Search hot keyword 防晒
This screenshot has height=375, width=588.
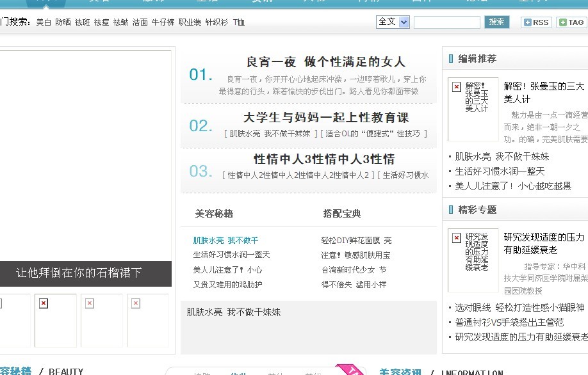pyautogui.click(x=63, y=22)
